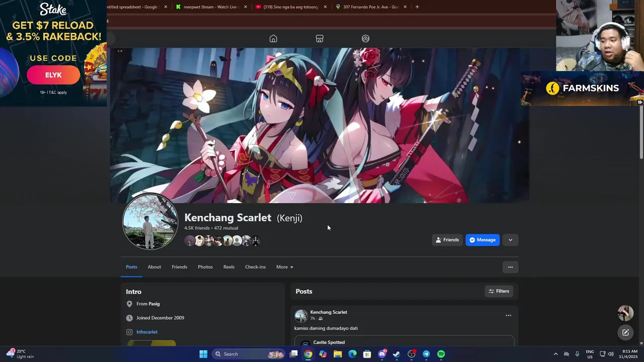Image resolution: width=644 pixels, height=362 pixels.
Task: Switch to the Posts tab
Action: point(131,267)
